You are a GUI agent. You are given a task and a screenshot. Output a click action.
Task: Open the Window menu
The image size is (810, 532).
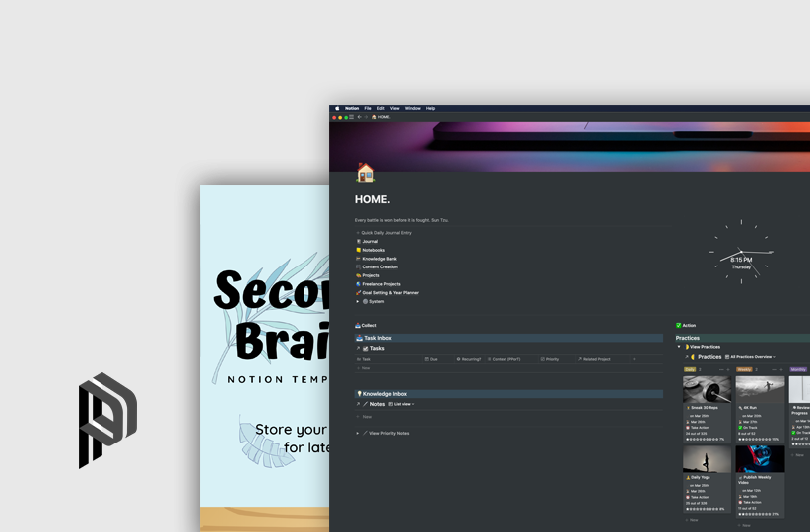tap(412, 108)
